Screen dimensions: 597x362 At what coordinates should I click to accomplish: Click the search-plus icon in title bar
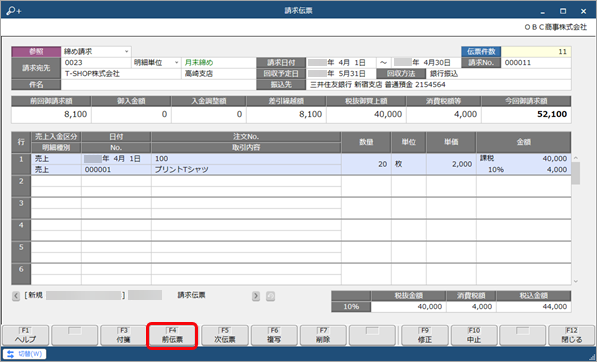pyautogui.click(x=14, y=11)
